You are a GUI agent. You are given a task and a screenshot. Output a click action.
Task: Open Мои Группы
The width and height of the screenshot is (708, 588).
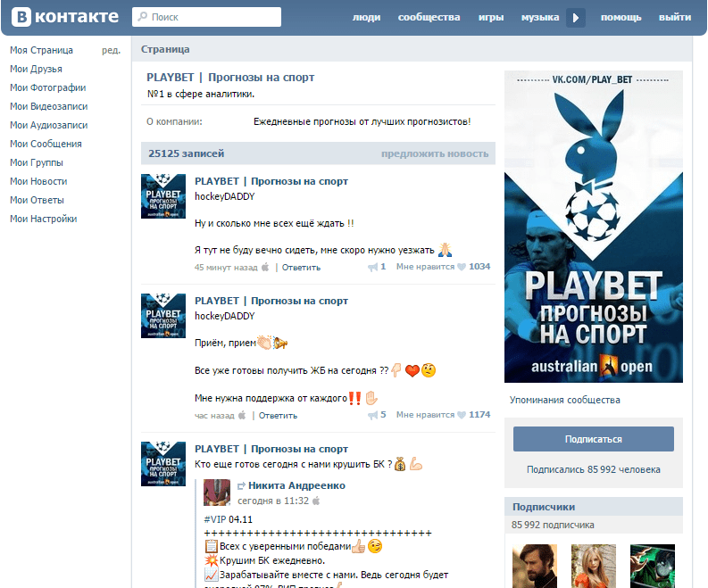click(x=37, y=162)
